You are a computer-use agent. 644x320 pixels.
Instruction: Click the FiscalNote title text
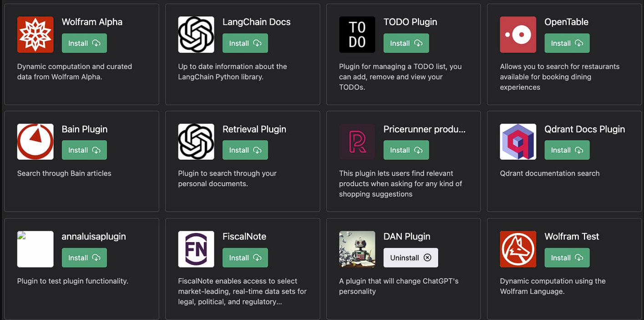tap(244, 237)
